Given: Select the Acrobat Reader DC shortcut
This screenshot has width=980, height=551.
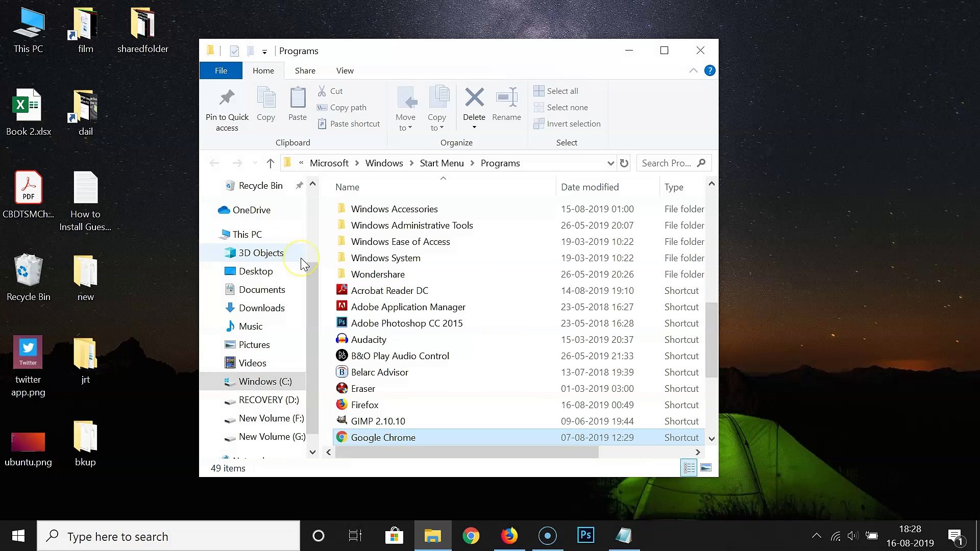Looking at the screenshot, I should tap(389, 290).
